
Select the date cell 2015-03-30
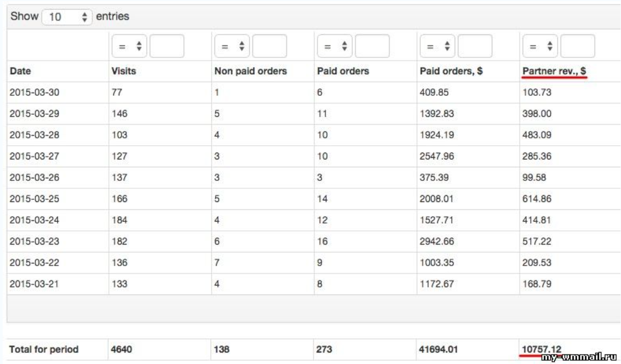coord(34,93)
